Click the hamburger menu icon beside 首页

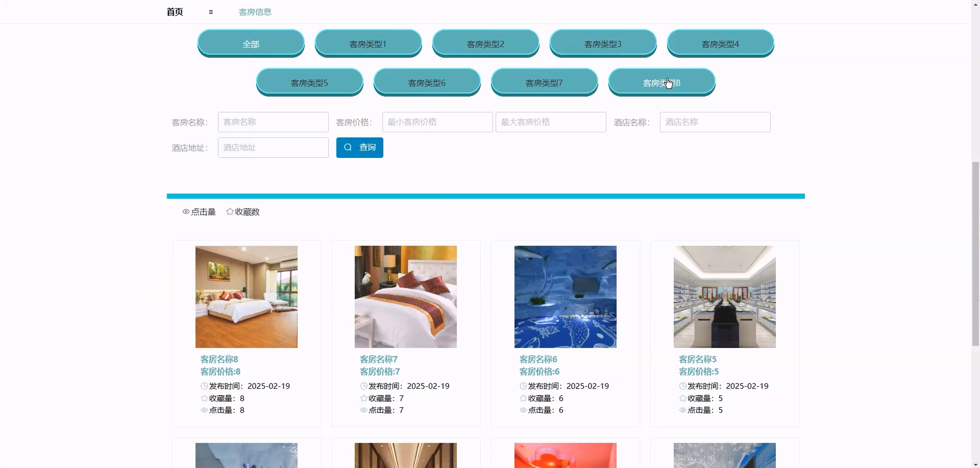click(x=211, y=12)
